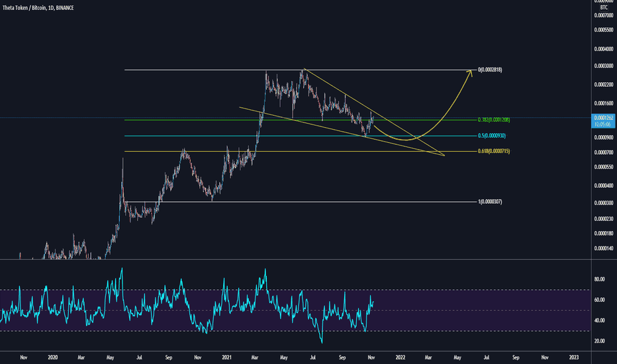Select the 0.0000700 price axis label

click(604, 152)
